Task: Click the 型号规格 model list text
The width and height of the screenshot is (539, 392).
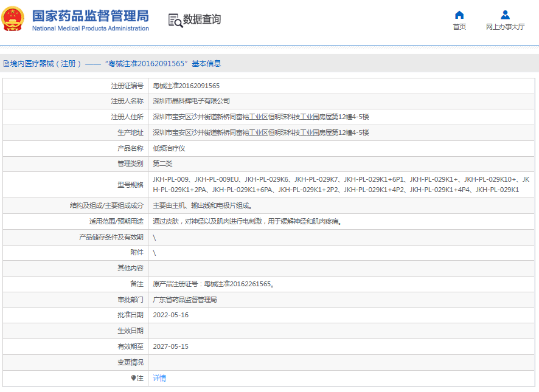Action: tap(341, 185)
